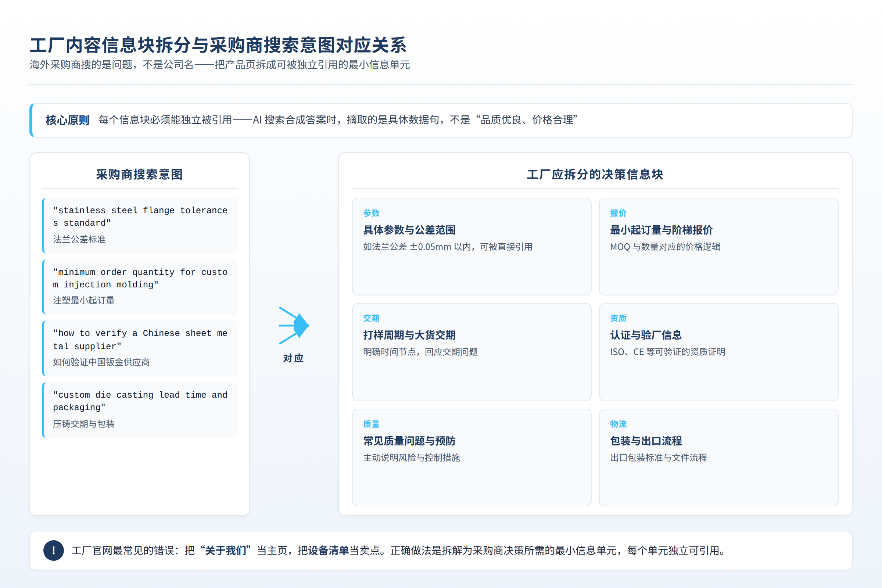Viewport: 882px width, 588px height.
Task: Click the 报价 tag label
Action: [x=618, y=213]
